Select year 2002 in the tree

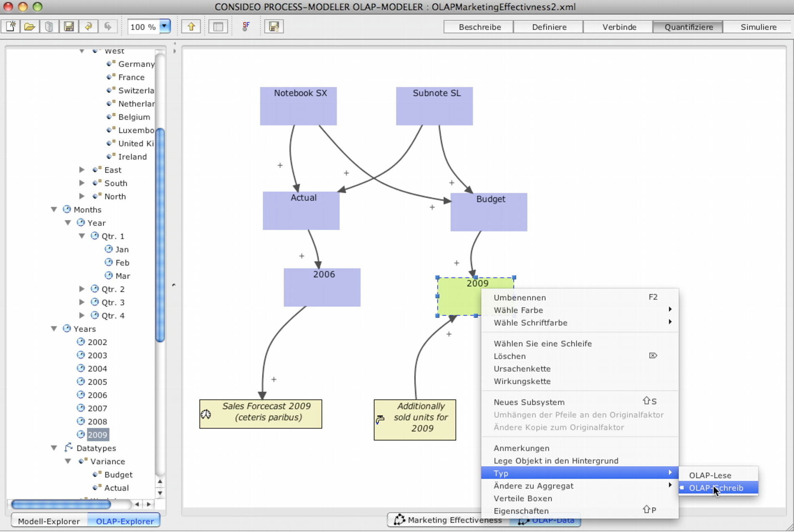tap(97, 342)
